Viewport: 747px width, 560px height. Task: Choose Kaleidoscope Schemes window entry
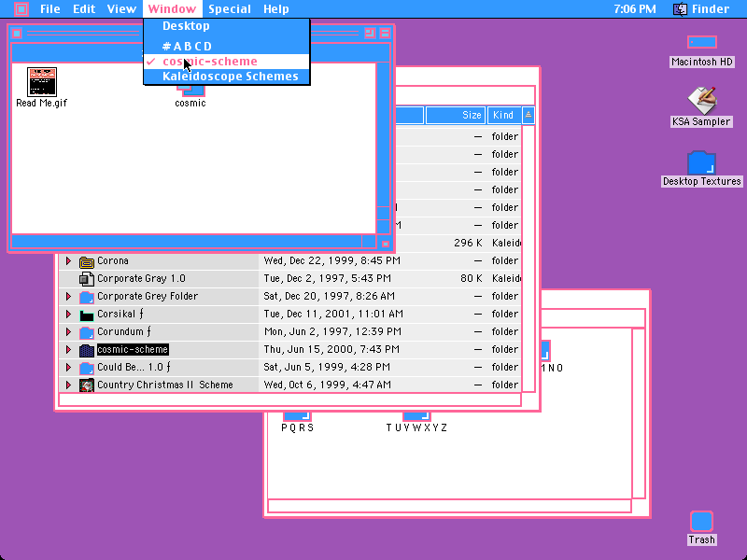tap(227, 77)
